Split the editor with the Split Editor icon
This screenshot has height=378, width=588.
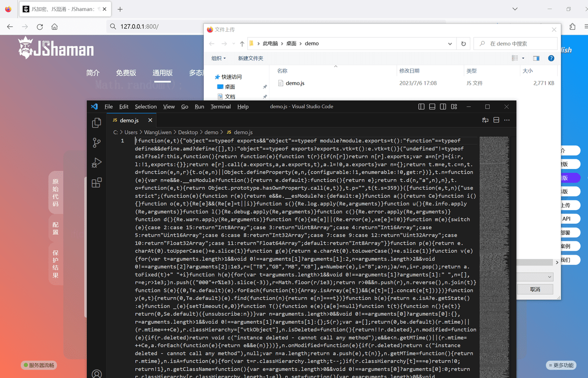pos(496,119)
